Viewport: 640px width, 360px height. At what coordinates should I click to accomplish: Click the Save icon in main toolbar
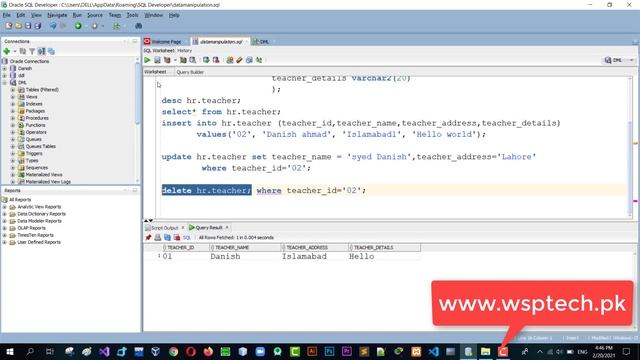[28, 26]
